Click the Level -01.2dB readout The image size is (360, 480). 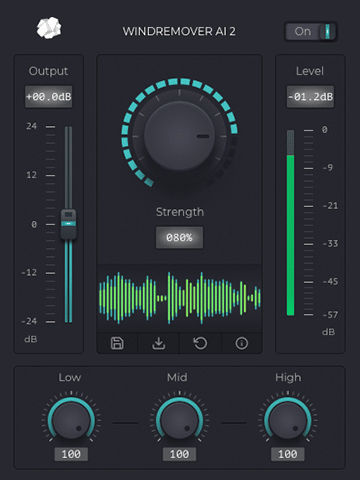tap(310, 97)
